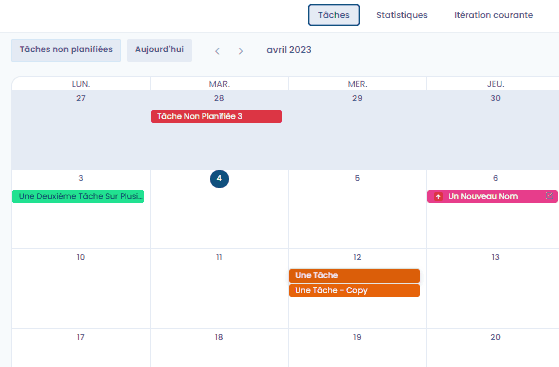Open the Statistiques tab
Viewport: 559px width, 367px height.
[402, 15]
